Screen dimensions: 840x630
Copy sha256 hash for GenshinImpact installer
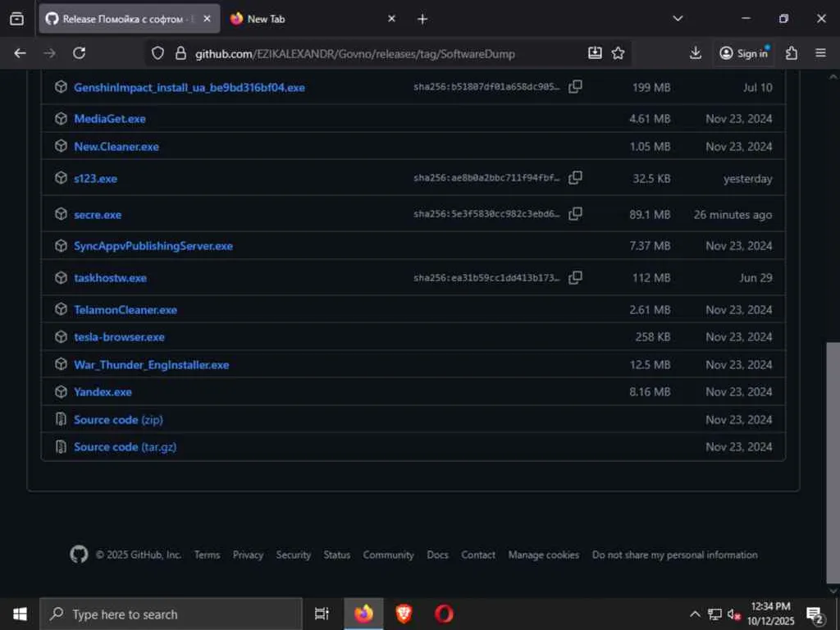(575, 86)
